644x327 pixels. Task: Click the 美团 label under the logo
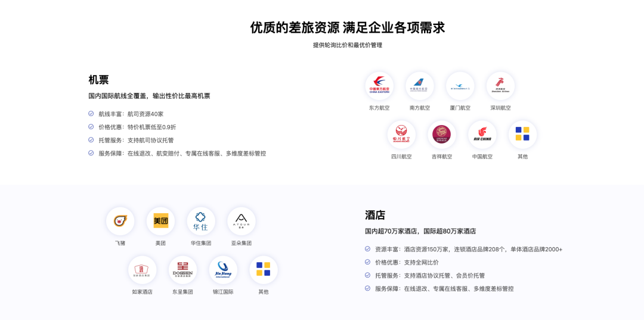click(x=160, y=243)
